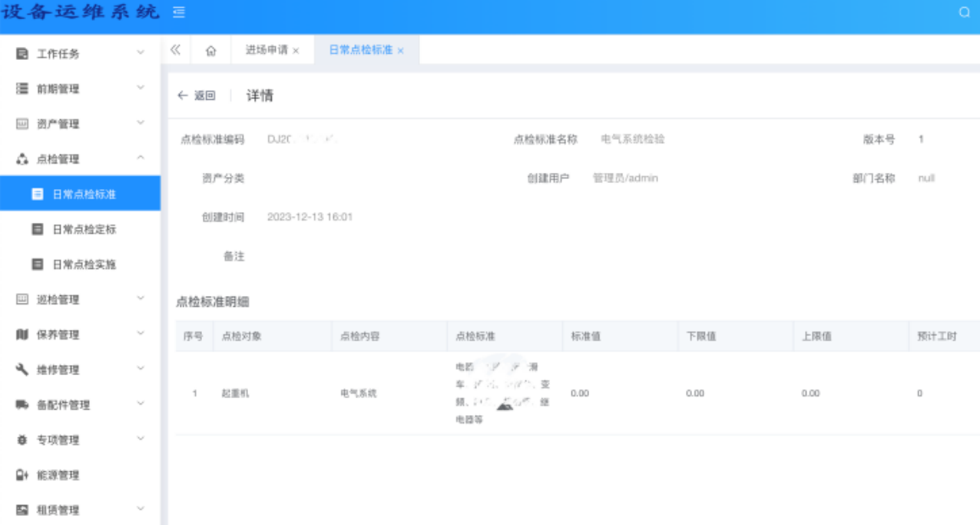Screen dimensions: 980x525
Task: Click the 能源管理 fuel icon
Action: 22,475
